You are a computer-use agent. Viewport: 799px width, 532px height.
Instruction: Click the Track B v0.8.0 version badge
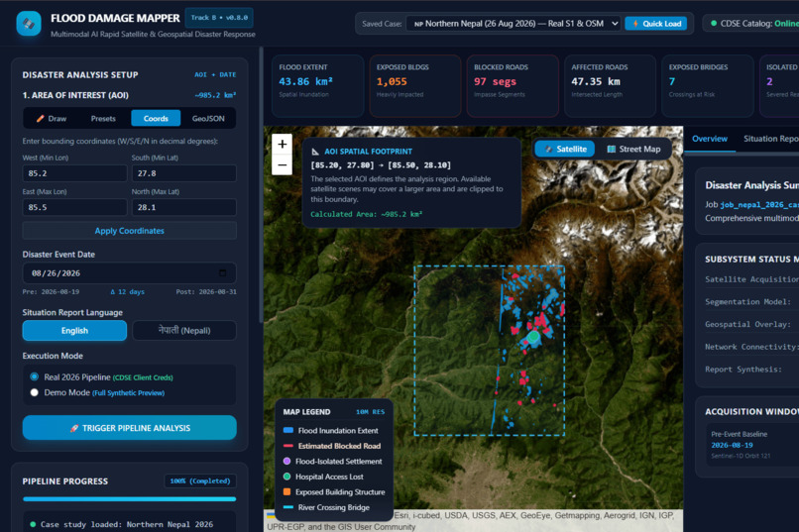(x=219, y=17)
